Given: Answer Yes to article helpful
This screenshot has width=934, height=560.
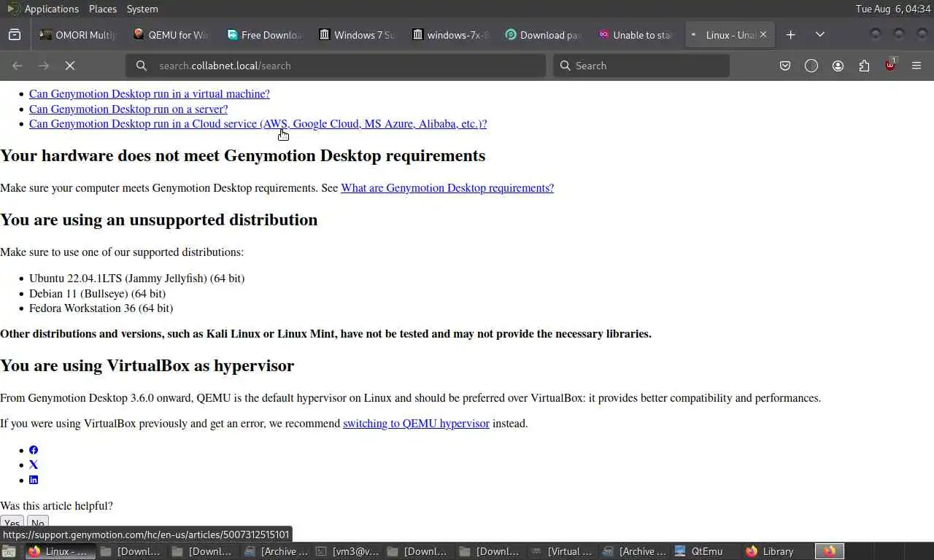Looking at the screenshot, I should pos(12,523).
